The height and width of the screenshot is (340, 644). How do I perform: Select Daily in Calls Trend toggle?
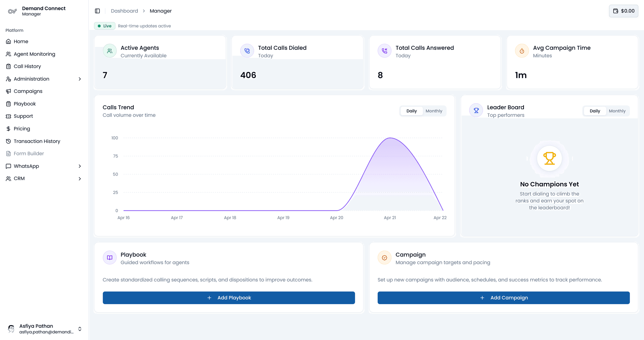(411, 111)
